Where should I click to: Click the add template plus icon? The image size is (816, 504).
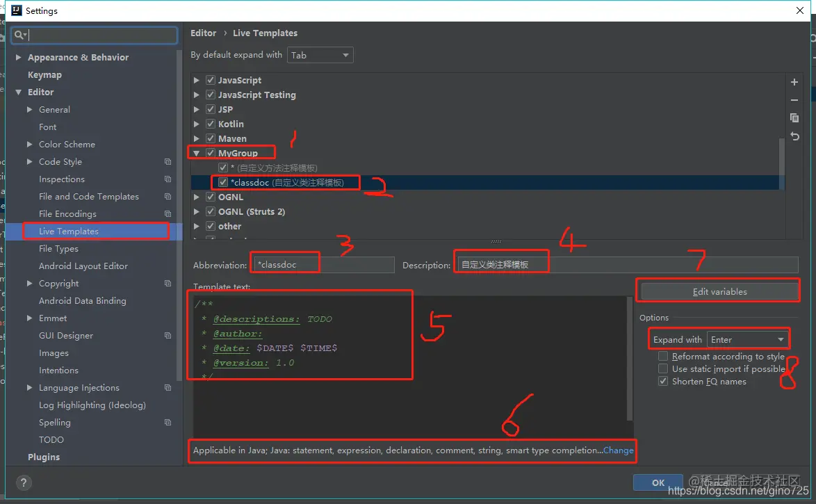click(794, 82)
